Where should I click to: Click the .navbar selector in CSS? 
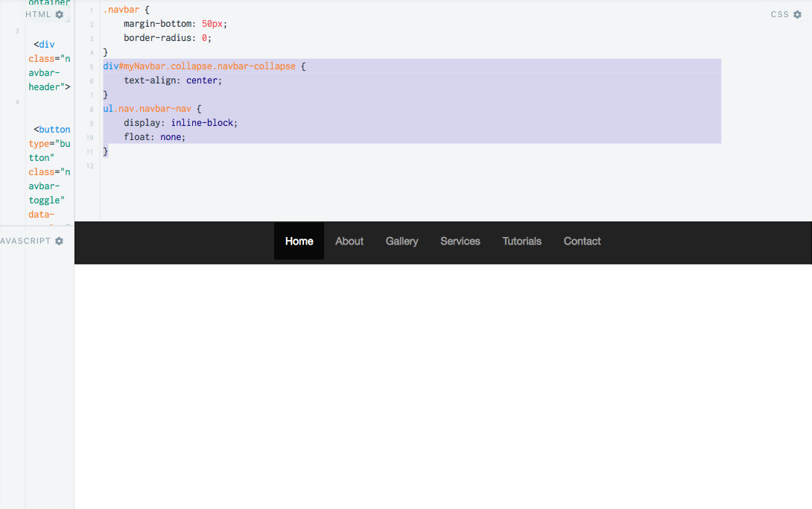click(x=121, y=10)
